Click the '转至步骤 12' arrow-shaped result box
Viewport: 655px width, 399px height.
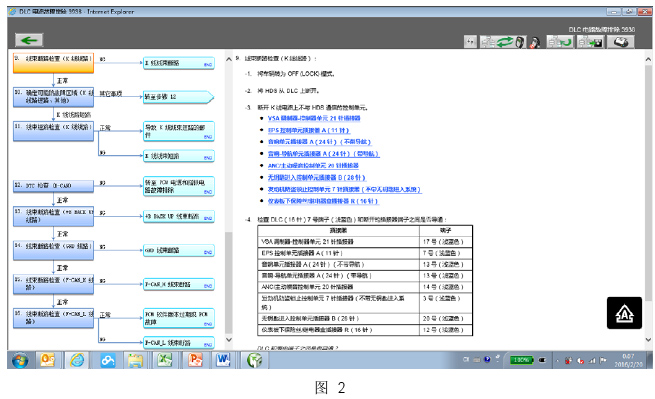click(179, 97)
